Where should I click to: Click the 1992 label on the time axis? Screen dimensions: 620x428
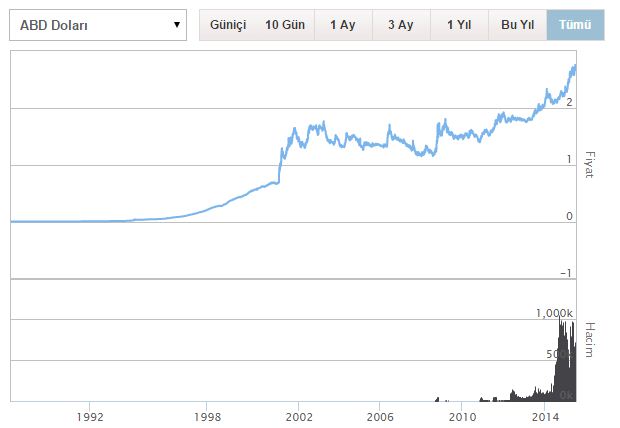[90, 415]
